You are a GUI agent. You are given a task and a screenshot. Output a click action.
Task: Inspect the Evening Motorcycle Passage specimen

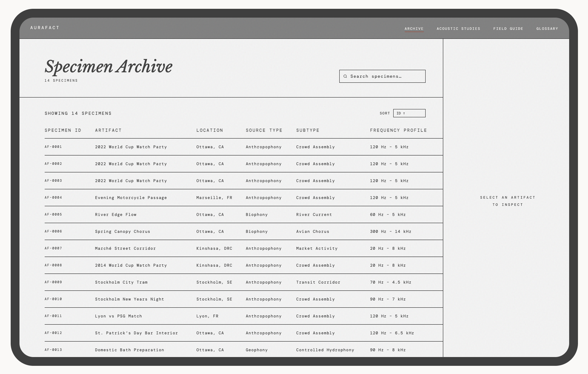[131, 198]
